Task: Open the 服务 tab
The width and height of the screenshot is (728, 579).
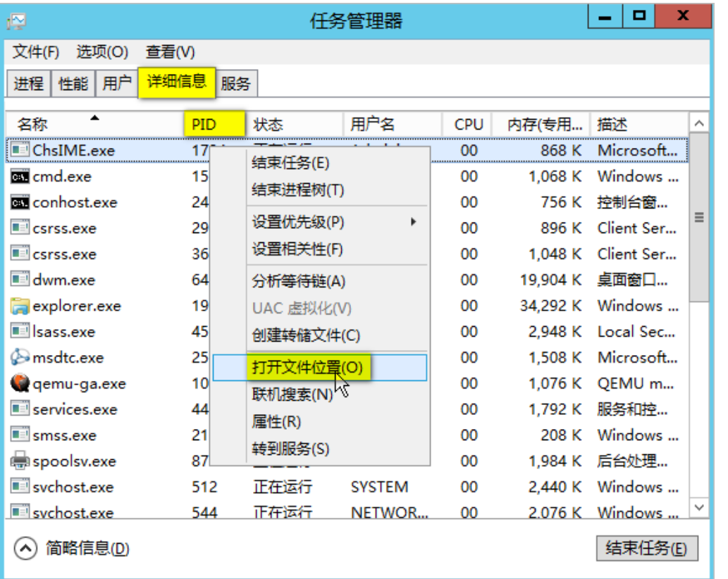Action: click(x=235, y=84)
